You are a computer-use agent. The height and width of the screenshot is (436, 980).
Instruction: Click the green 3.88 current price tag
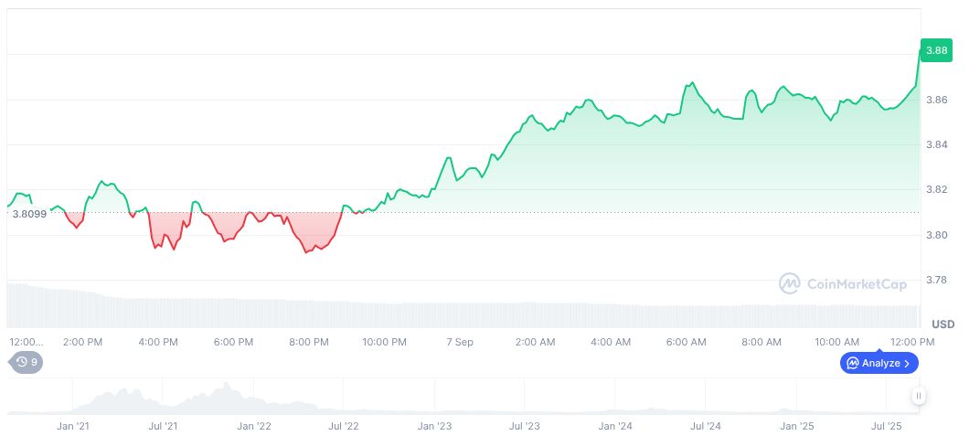[x=936, y=50]
